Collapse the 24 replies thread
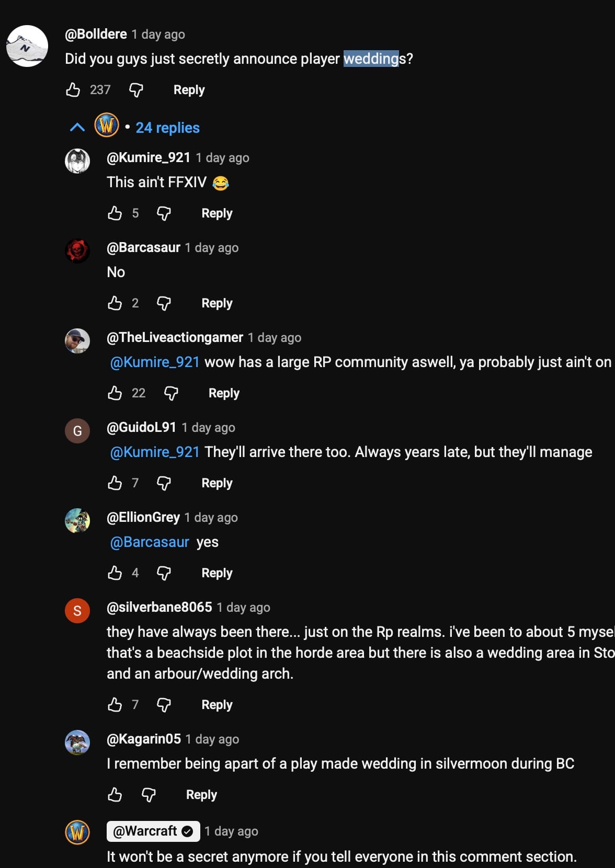This screenshot has width=615, height=868. pos(77,128)
